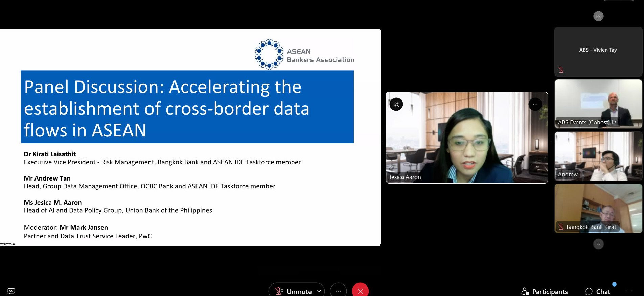Click muted mic icon on Bangkok Bank Kirati
The height and width of the screenshot is (296, 644).
pyautogui.click(x=561, y=227)
